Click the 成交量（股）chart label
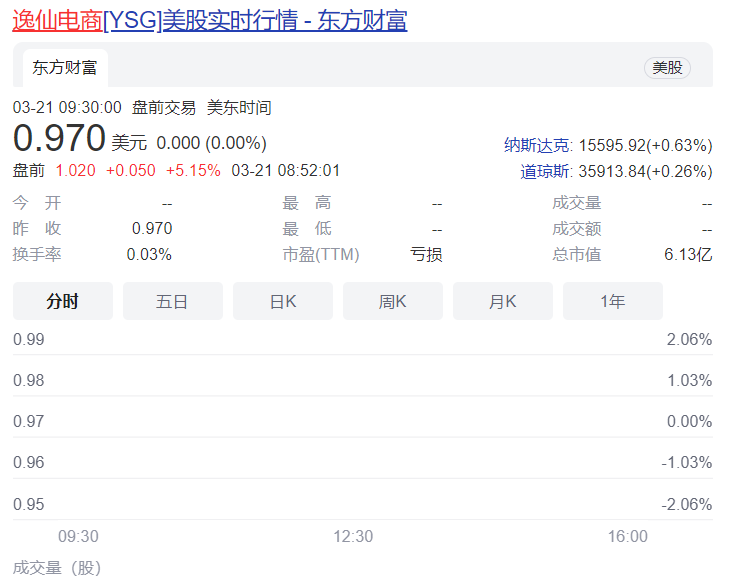This screenshot has width=733, height=580. 57,568
